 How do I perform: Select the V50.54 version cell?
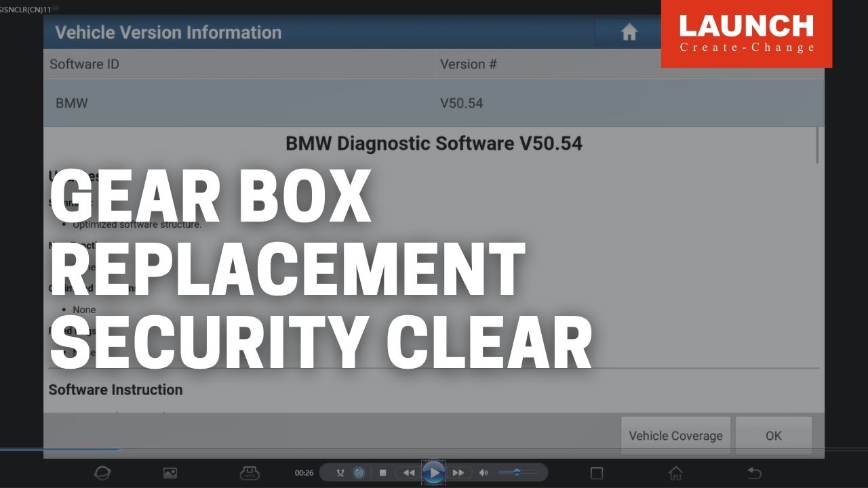[x=629, y=104]
